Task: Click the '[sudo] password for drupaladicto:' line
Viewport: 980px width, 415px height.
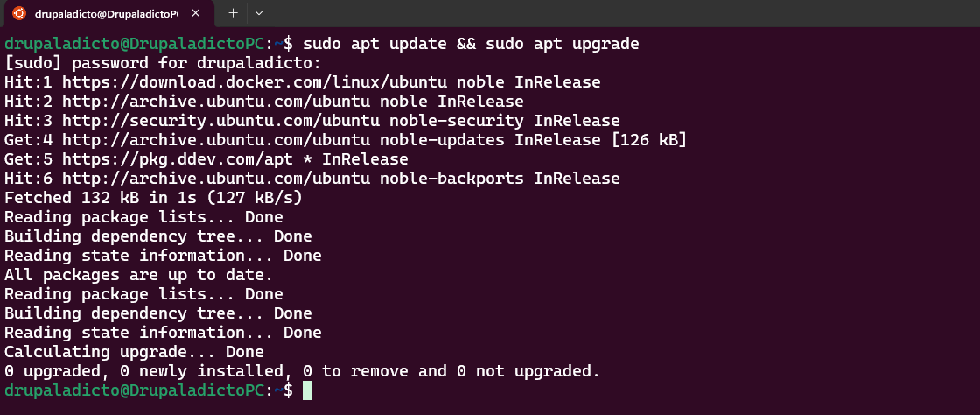Action: [163, 63]
